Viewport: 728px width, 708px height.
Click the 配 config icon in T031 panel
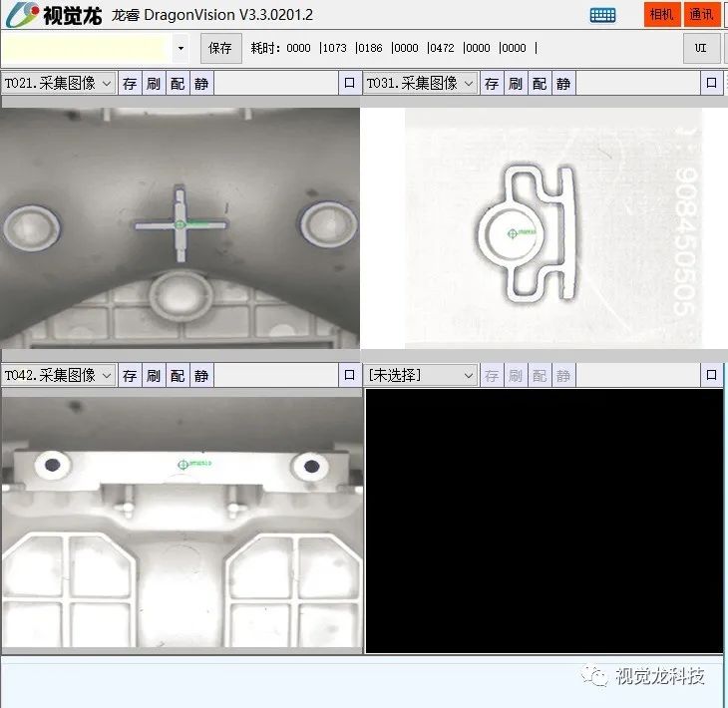click(540, 84)
